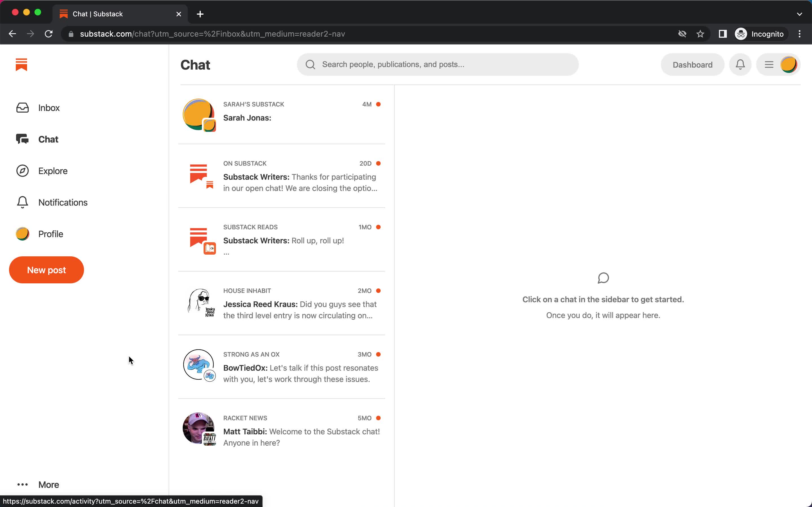
Task: Click the Dashboard button top right
Action: [692, 64]
